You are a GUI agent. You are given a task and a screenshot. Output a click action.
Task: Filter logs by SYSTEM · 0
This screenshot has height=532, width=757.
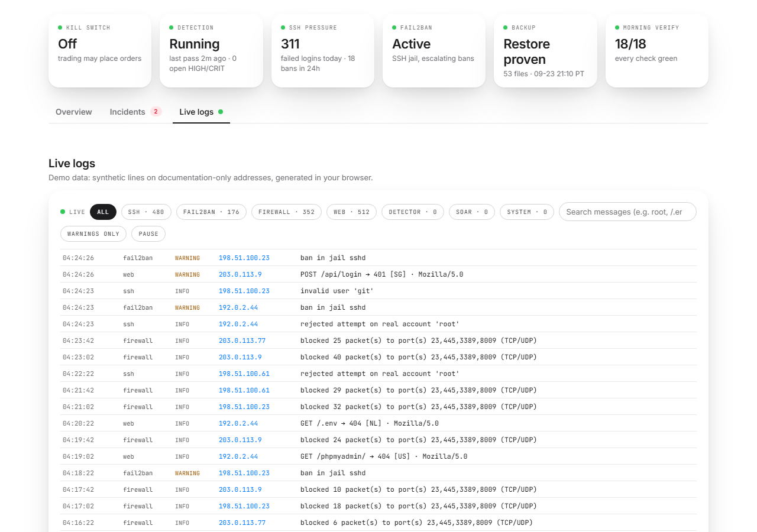tap(527, 212)
